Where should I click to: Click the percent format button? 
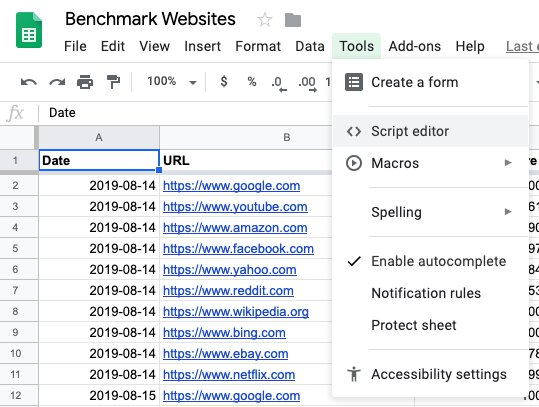click(x=252, y=81)
